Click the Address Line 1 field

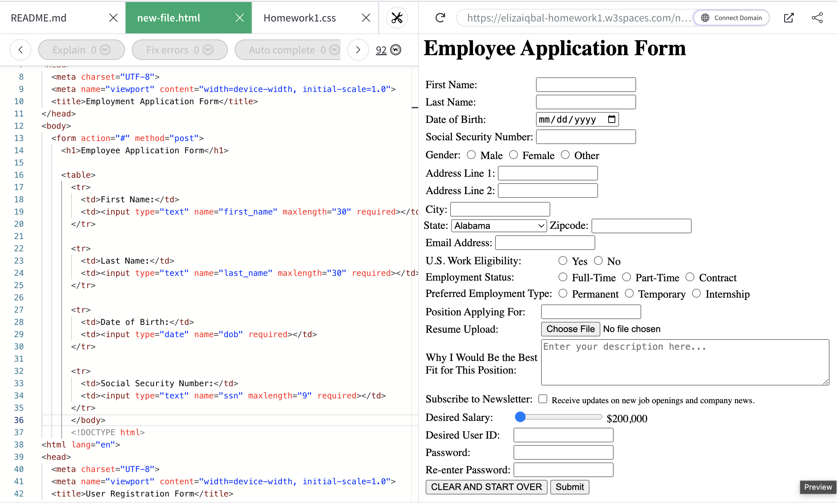coord(548,173)
